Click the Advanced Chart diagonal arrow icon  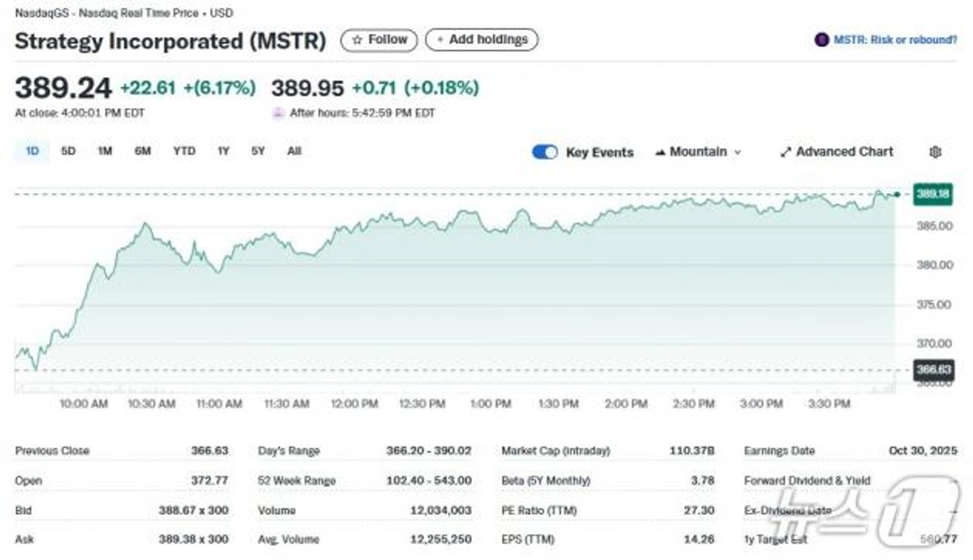[785, 152]
